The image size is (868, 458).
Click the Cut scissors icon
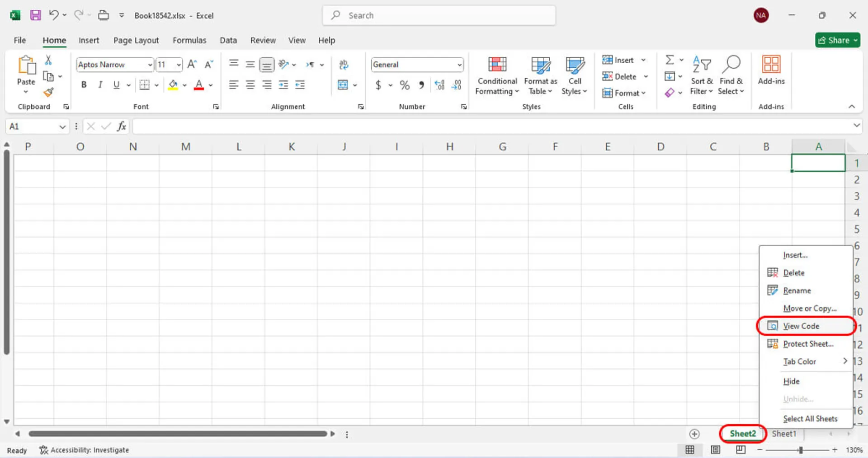tap(48, 61)
